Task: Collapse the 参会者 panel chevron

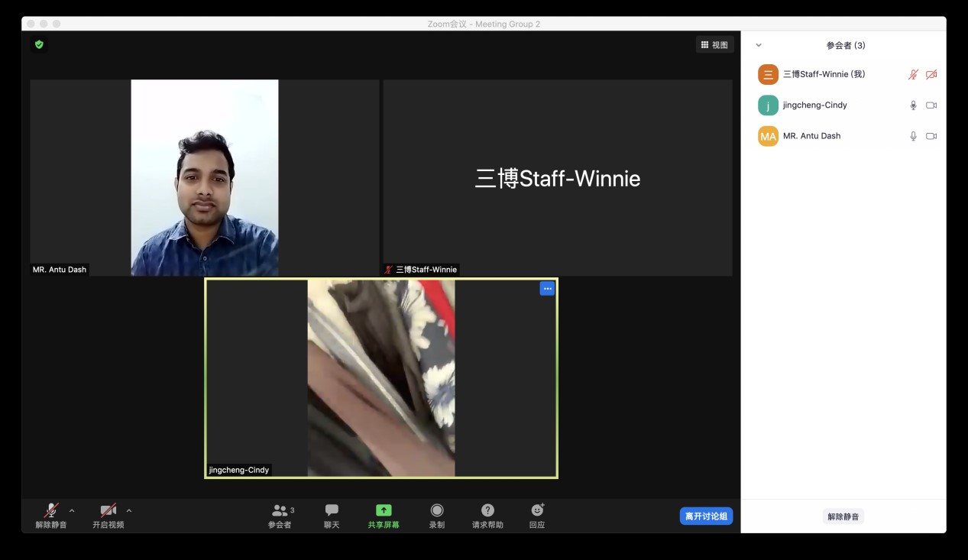Action: (758, 46)
